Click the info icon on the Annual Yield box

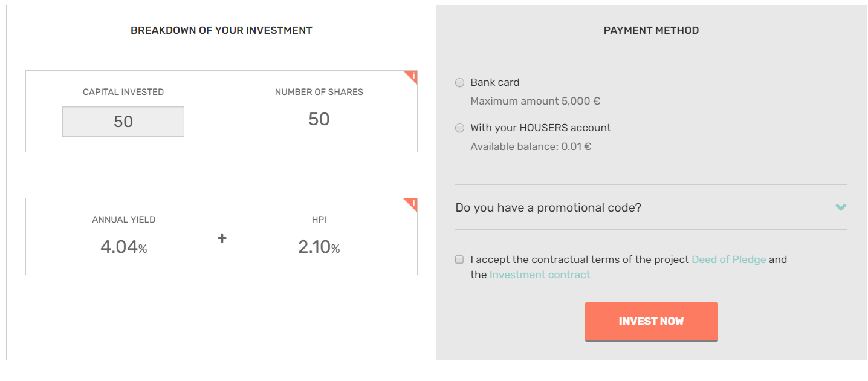pyautogui.click(x=412, y=204)
